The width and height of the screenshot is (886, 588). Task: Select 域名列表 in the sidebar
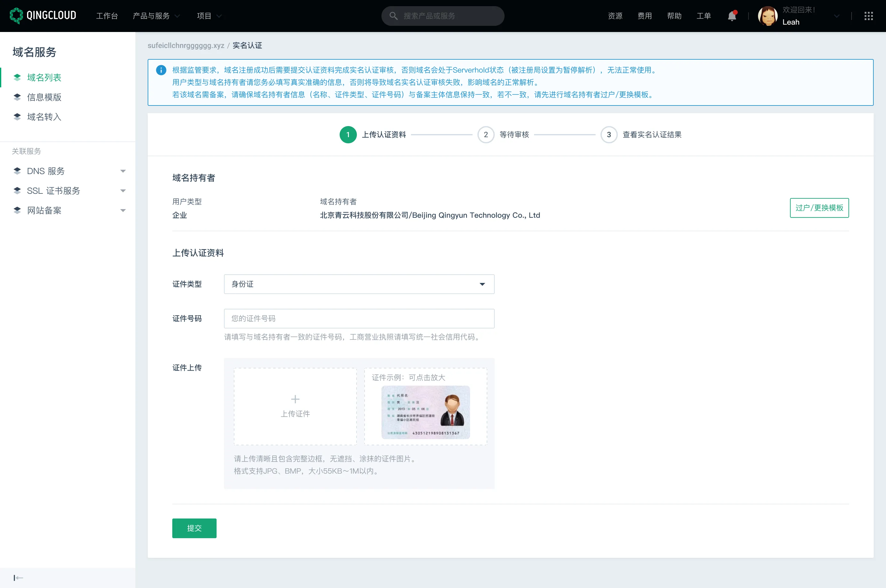(x=44, y=77)
